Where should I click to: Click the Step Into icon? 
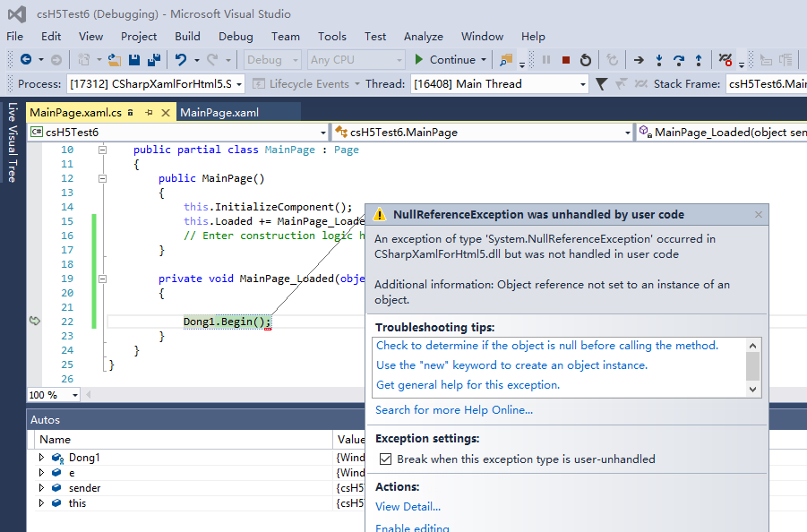(x=659, y=60)
